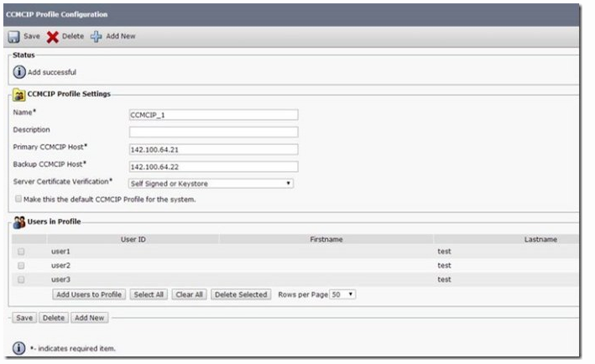
Task: Click the required item info icon at bottom
Action: pyautogui.click(x=19, y=348)
